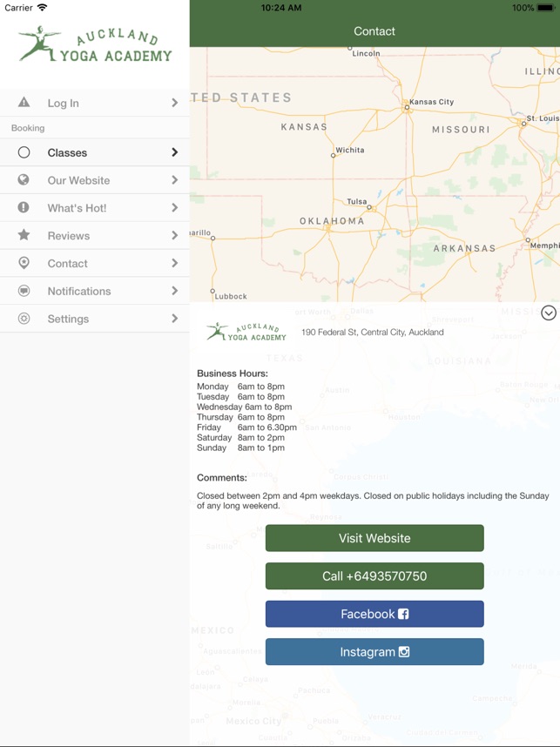The image size is (560, 747).
Task: Open the What's Hot! menu item
Action: pyautogui.click(x=95, y=208)
